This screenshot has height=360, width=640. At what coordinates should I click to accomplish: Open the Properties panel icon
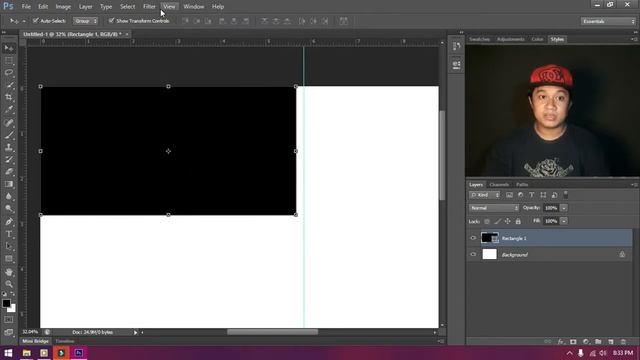[x=456, y=64]
